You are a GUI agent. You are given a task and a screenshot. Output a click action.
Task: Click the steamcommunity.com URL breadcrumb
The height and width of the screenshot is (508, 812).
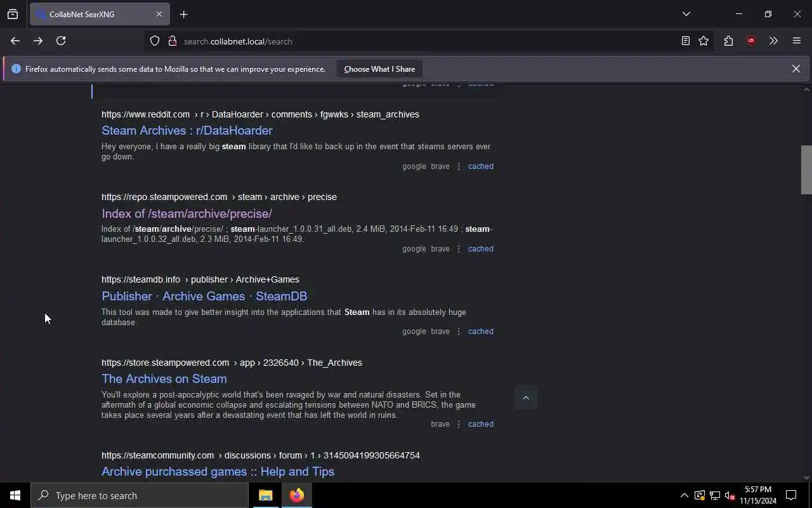pyautogui.click(x=261, y=455)
